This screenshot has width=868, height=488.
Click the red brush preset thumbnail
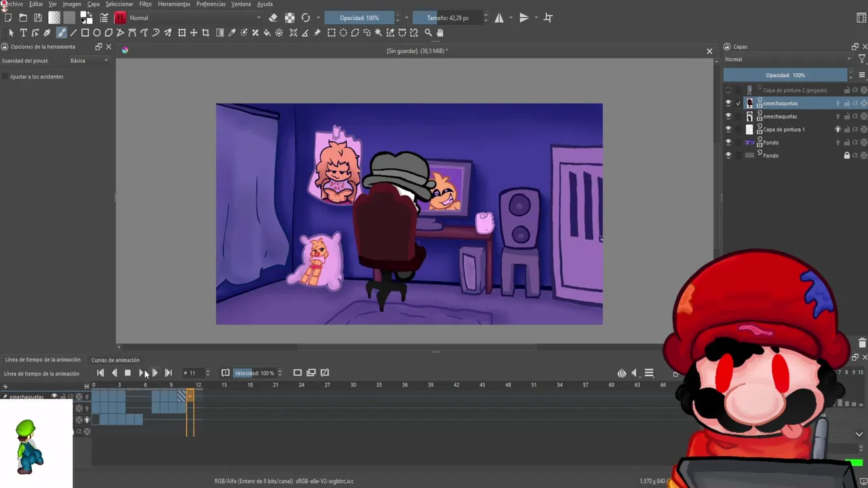(x=120, y=18)
